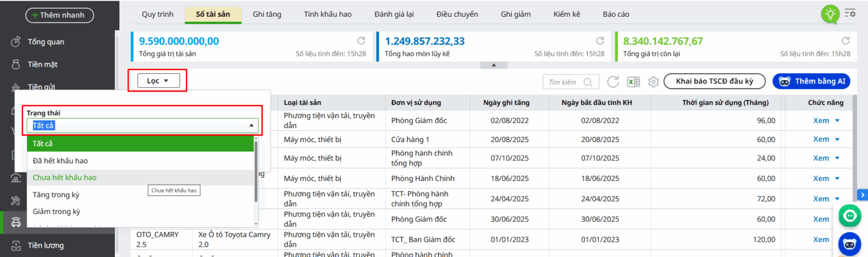This screenshot has height=257, width=868.
Task: Refresh the Tổng giá trị còn lại figure
Action: (845, 41)
